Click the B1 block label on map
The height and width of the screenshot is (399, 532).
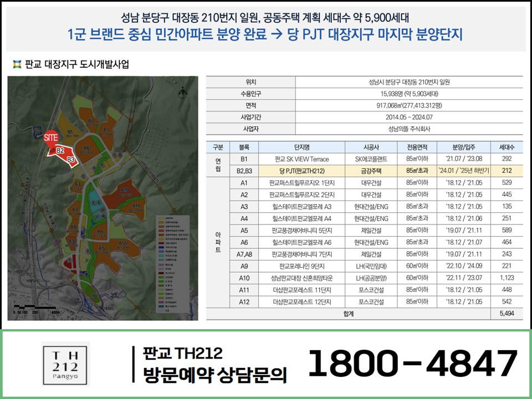pyautogui.click(x=70, y=132)
